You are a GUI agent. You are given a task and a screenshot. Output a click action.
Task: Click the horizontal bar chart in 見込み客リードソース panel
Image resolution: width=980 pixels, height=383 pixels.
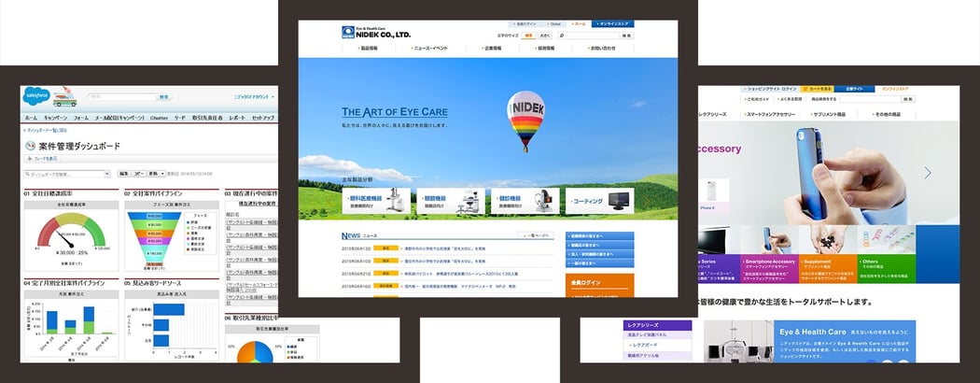(x=184, y=324)
